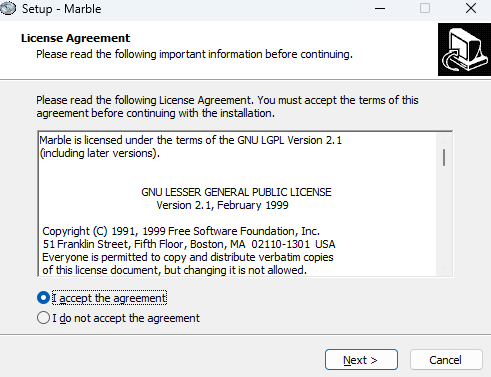Image resolution: width=491 pixels, height=377 pixels.
Task: Click the Marble globe icon in title bar
Action: (7, 8)
